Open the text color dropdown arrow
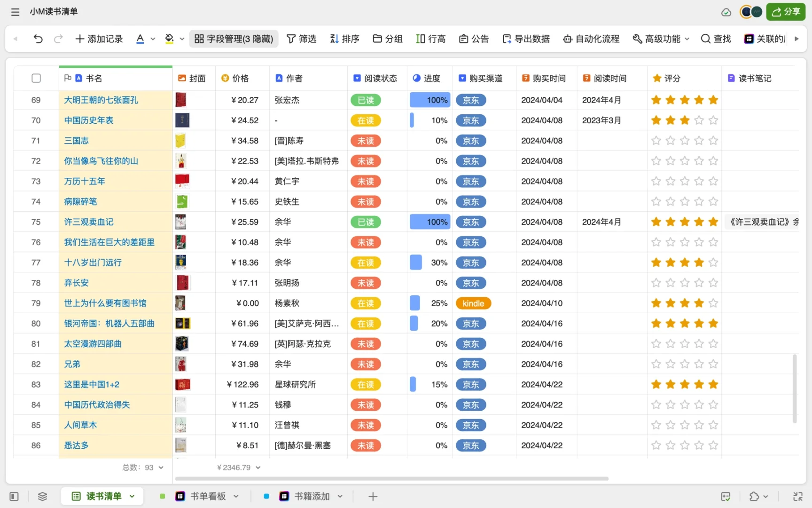Screen dimensions: 812x508 152,39
